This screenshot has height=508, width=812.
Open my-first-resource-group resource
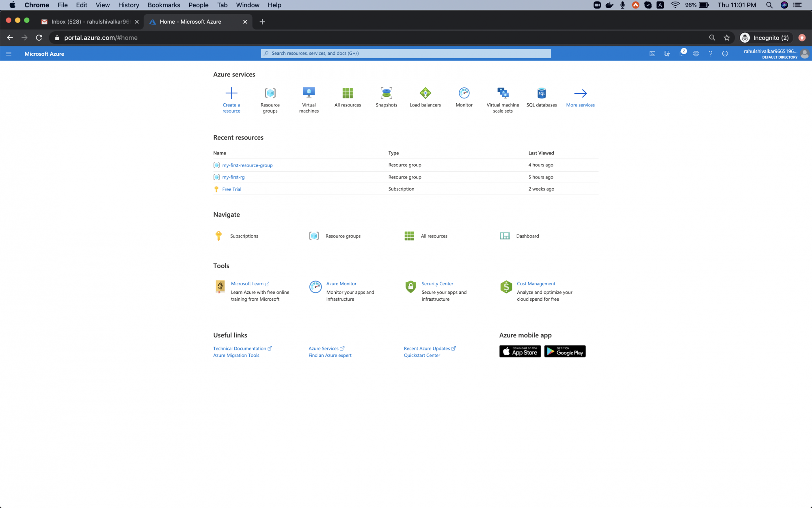(247, 165)
